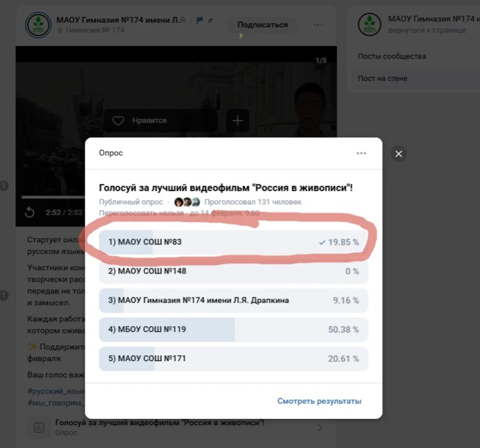Click the Смотреть результаты link
Image resolution: width=480 pixels, height=448 pixels.
(319, 401)
